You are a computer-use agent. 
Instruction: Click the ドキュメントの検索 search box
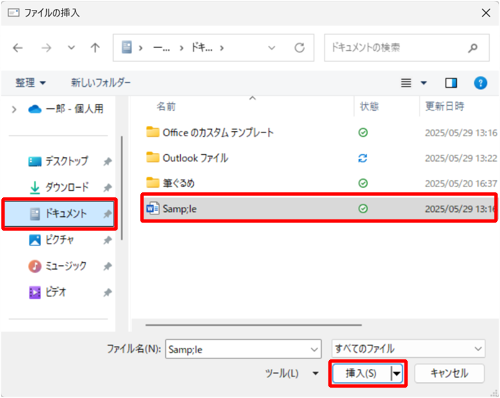[407, 48]
